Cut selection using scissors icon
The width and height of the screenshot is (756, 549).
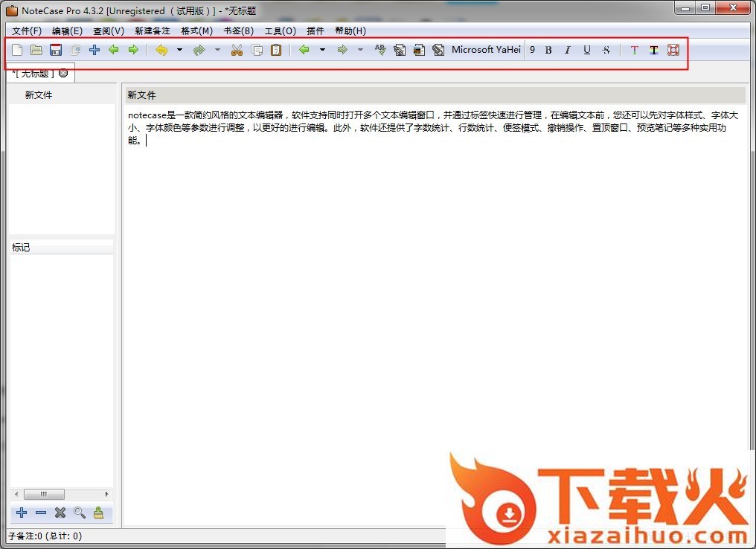pos(237,50)
